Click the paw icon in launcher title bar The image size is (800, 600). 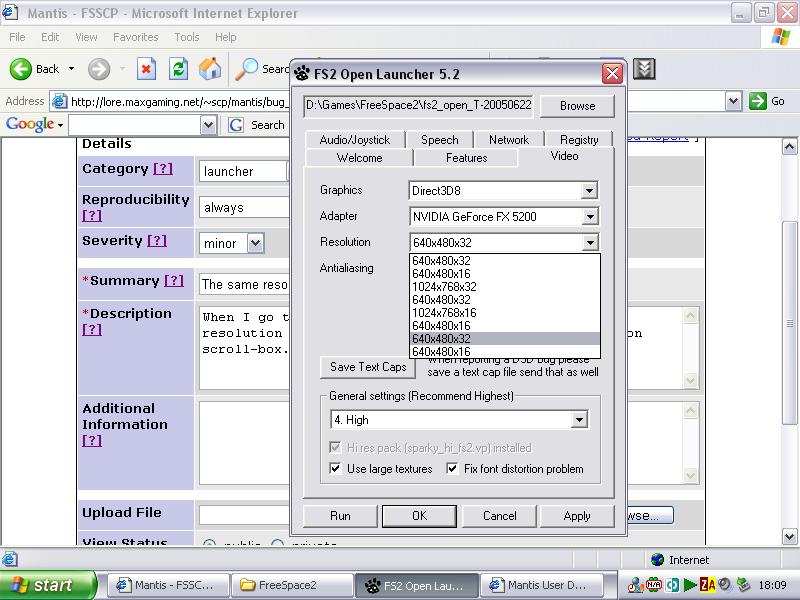[x=302, y=74]
